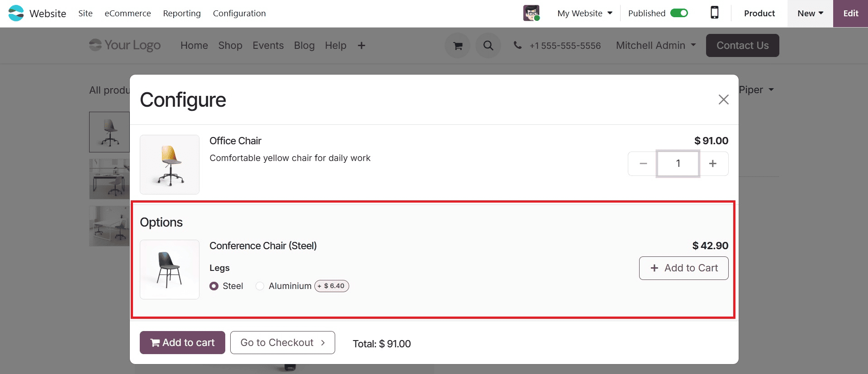Open the Reporting menu
The image size is (868, 374).
coord(181,13)
